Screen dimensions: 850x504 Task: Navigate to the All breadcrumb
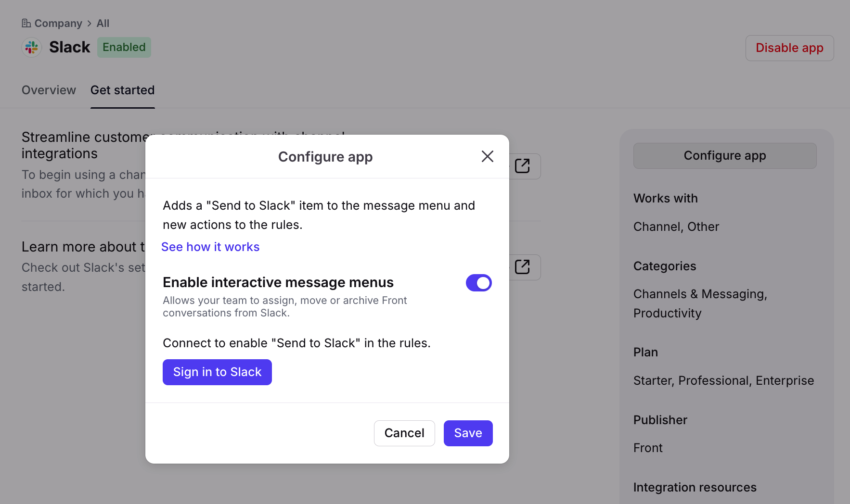(x=103, y=23)
